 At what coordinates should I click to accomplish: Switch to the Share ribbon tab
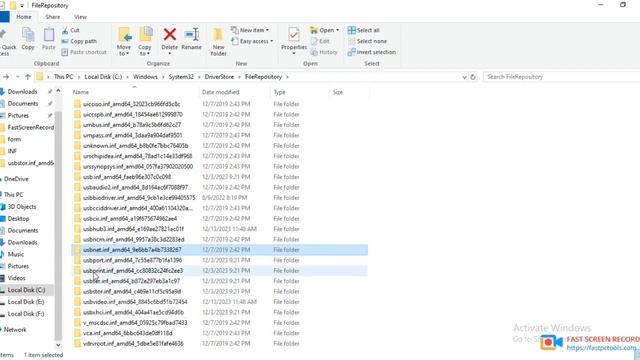tap(53, 17)
